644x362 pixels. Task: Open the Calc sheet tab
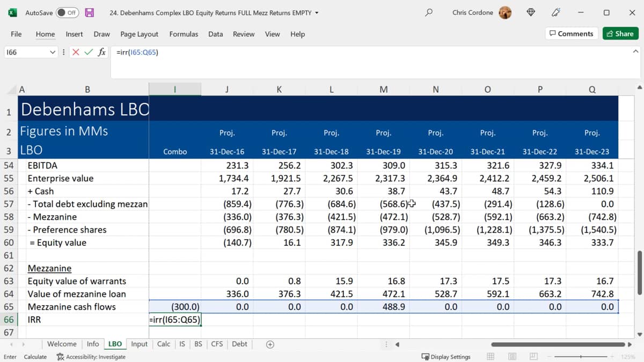pyautogui.click(x=164, y=344)
